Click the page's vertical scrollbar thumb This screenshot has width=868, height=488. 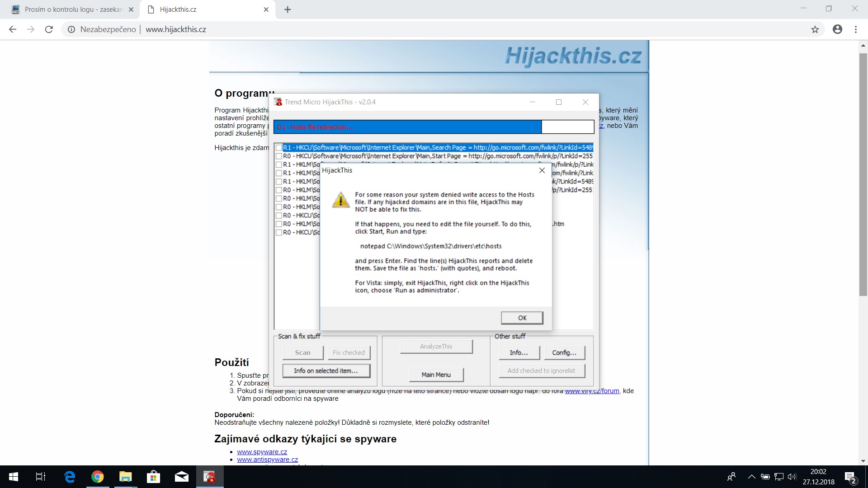[x=863, y=174]
